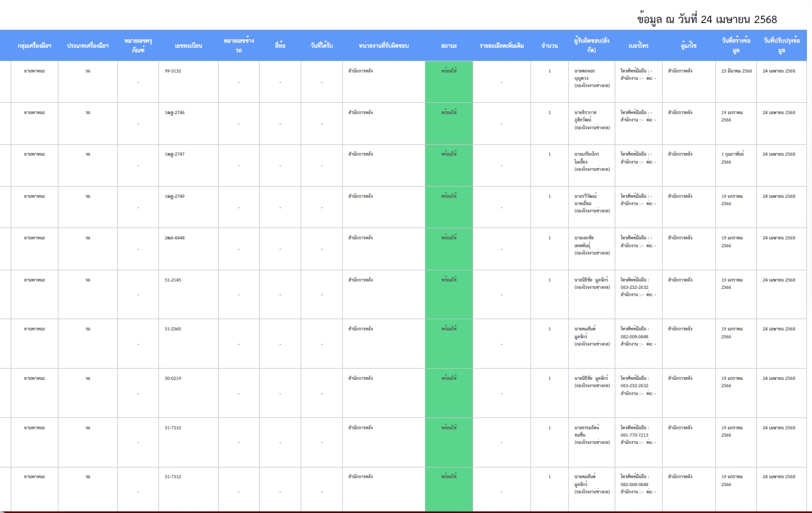
Task: Select registration number 51-7310
Action: click(x=173, y=428)
